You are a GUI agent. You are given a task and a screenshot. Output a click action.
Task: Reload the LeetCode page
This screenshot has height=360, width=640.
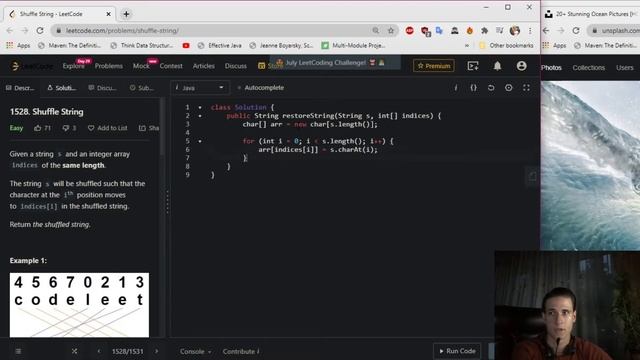40,31
